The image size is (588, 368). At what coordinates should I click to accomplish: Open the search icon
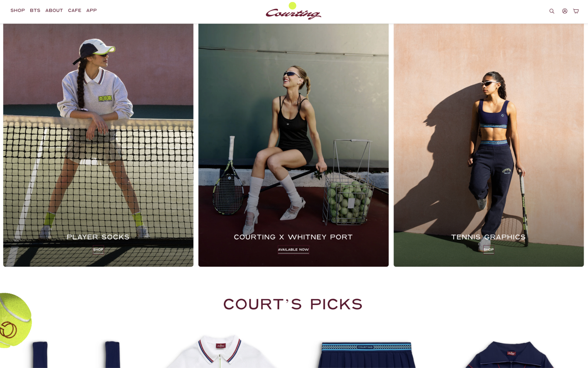552,11
